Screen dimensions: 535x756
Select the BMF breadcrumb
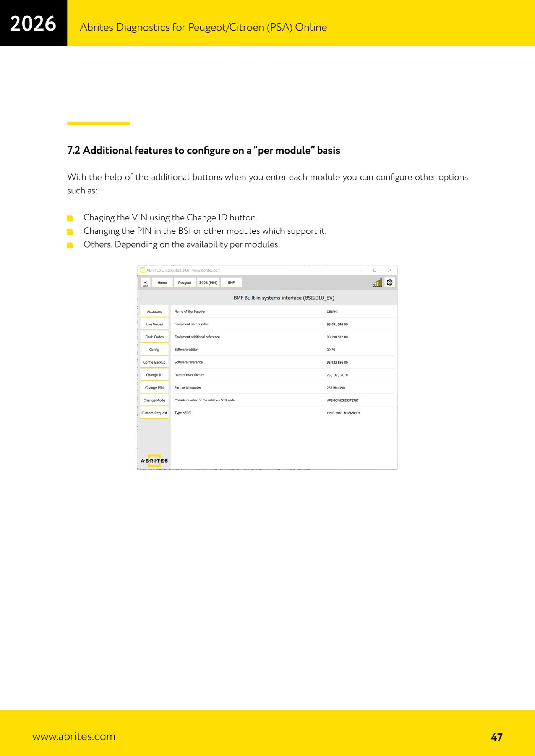pos(231,283)
